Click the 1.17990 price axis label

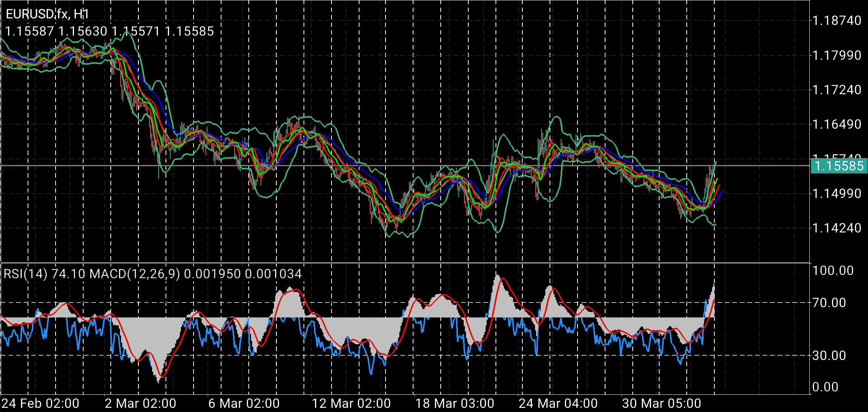[837, 55]
